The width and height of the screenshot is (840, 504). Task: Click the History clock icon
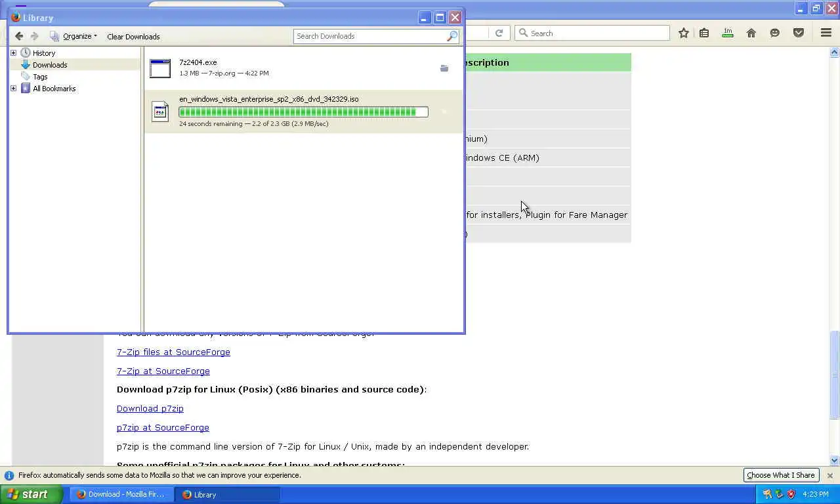pyautogui.click(x=26, y=52)
